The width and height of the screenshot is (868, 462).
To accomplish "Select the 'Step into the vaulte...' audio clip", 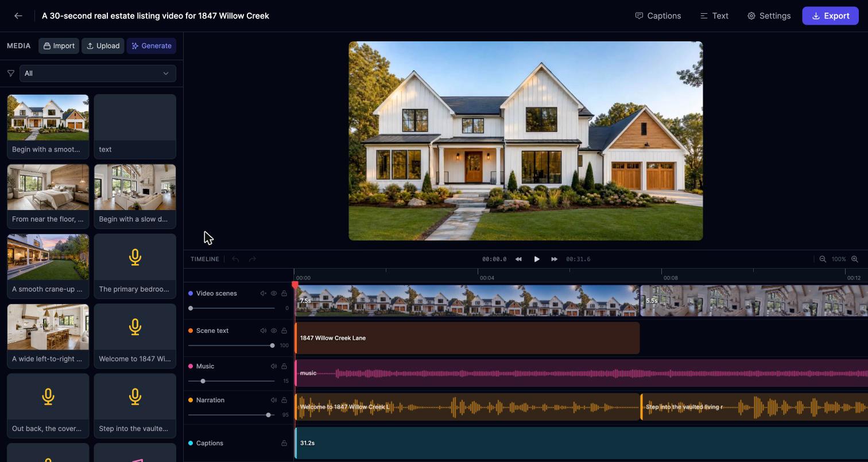I will [x=135, y=406].
